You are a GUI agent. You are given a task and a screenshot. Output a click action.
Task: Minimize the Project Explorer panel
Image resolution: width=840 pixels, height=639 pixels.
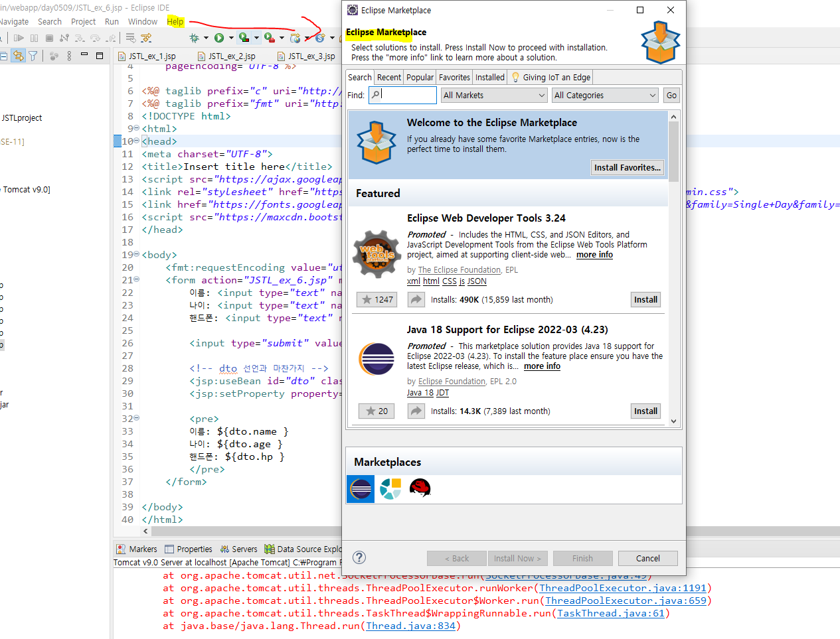click(84, 54)
